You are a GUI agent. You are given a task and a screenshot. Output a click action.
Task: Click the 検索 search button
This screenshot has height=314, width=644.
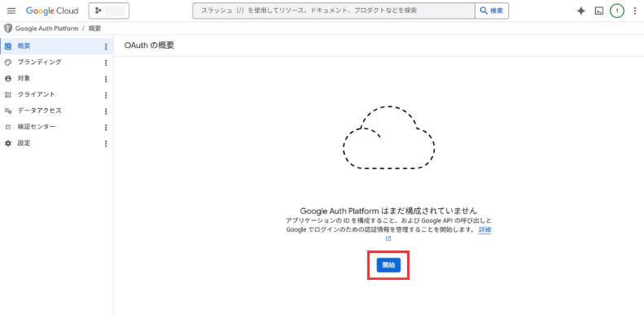[x=492, y=11]
